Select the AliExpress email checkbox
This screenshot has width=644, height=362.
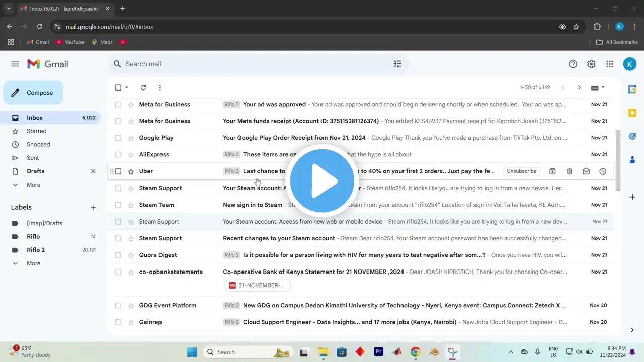[118, 155]
